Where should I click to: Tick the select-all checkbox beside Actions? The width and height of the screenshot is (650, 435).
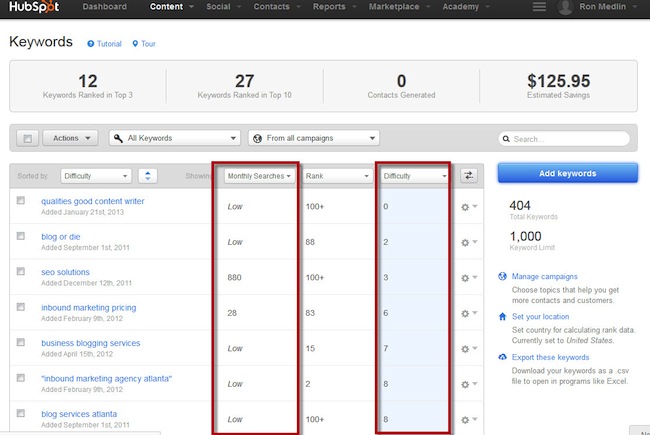point(27,138)
